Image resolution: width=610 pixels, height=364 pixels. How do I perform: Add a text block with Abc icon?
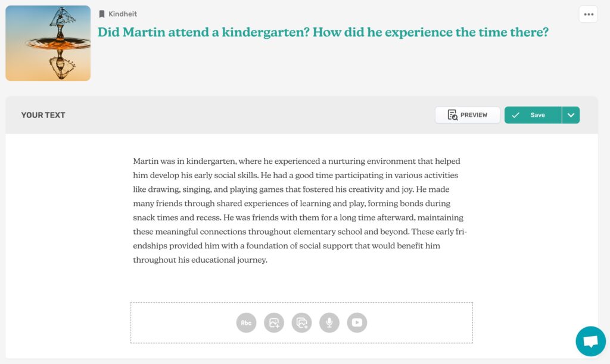(246, 323)
